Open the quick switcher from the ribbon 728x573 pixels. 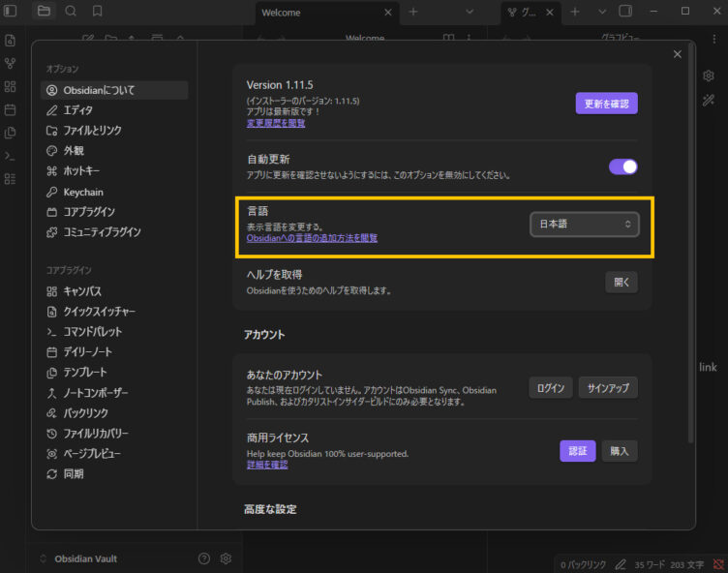click(11, 41)
